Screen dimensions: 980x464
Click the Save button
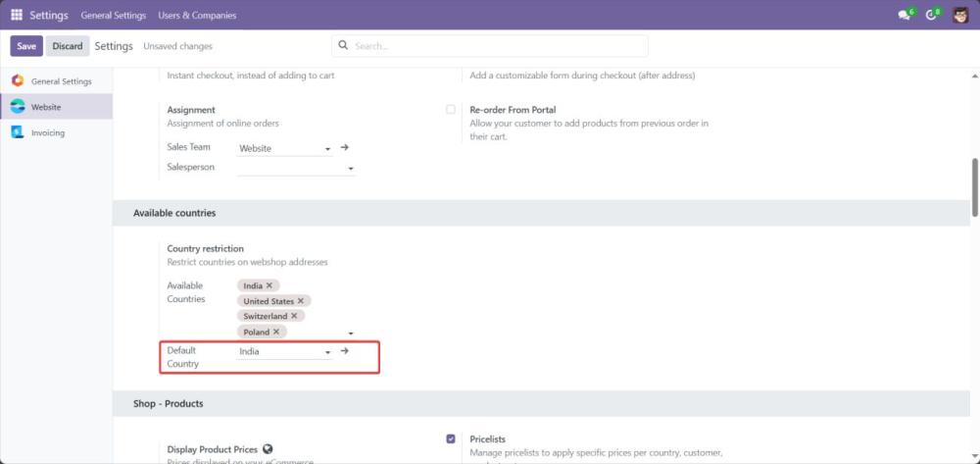point(26,46)
